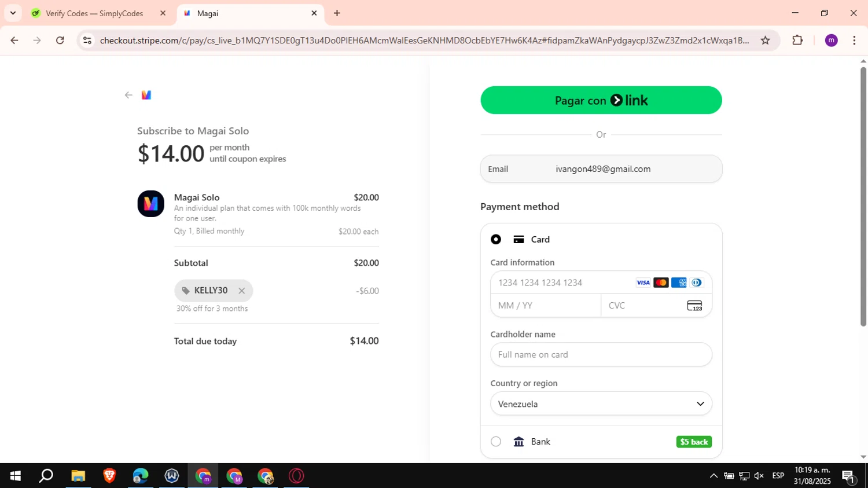The height and width of the screenshot is (488, 868).
Task: Click the page vertical scrollbar
Action: [x=863, y=197]
